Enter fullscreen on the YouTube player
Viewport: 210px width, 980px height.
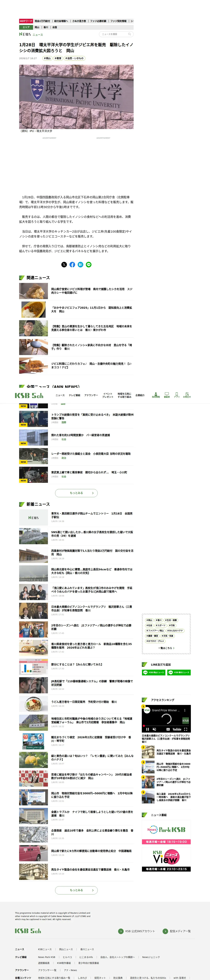pos(186,729)
